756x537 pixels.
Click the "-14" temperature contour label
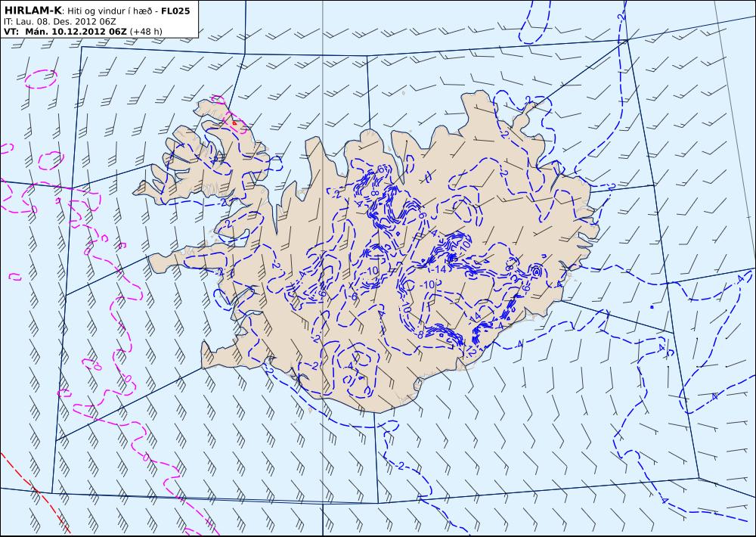[439, 268]
